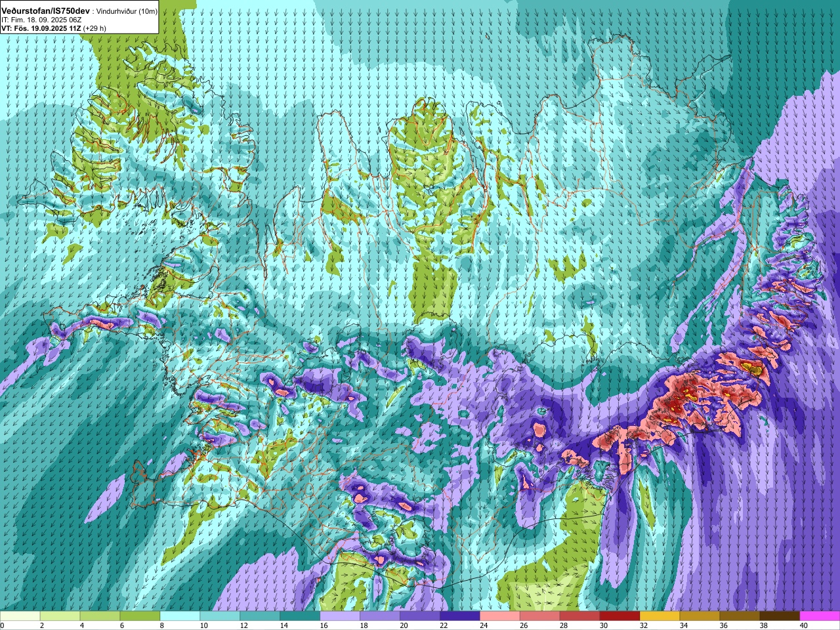Click the light pink 24–26 legend swatch
The width and height of the screenshot is (840, 630).
500,616
